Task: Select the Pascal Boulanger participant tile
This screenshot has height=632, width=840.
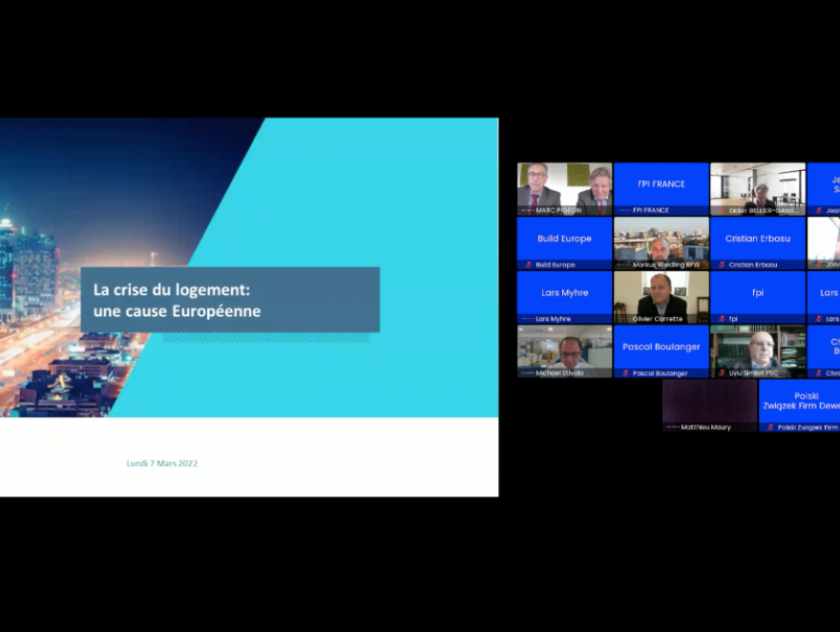Action: click(661, 351)
